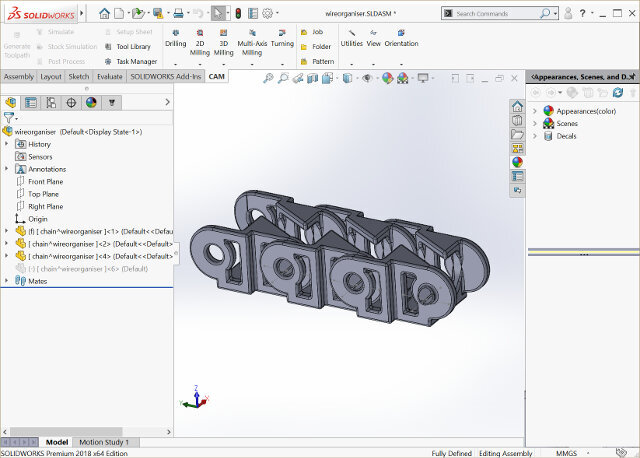
Task: Expand the Appearances(color) node
Action: [535, 111]
